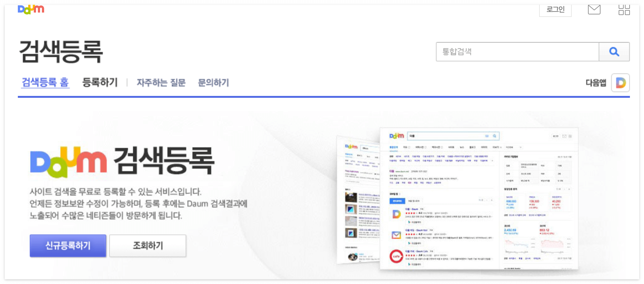The image size is (644, 284).
Task: Click the 다음앱 label next to the D icon
Action: coord(596,82)
